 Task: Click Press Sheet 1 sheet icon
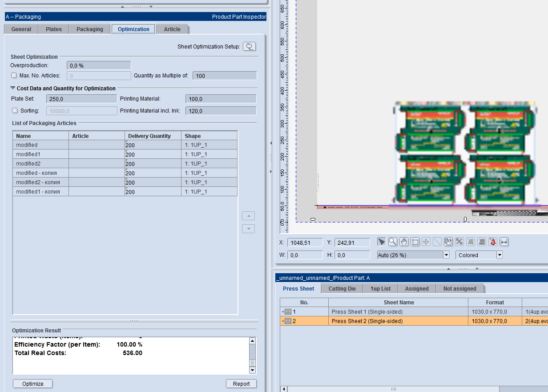(x=288, y=311)
